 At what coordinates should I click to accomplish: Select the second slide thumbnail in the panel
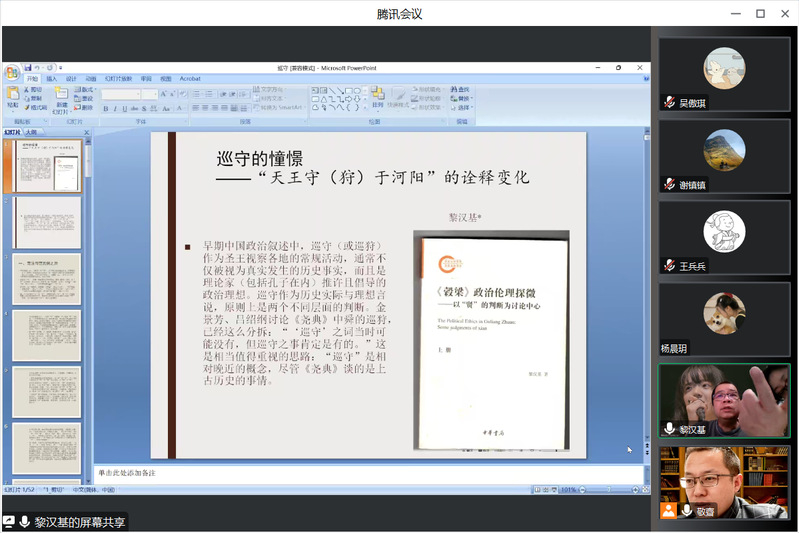point(46,222)
